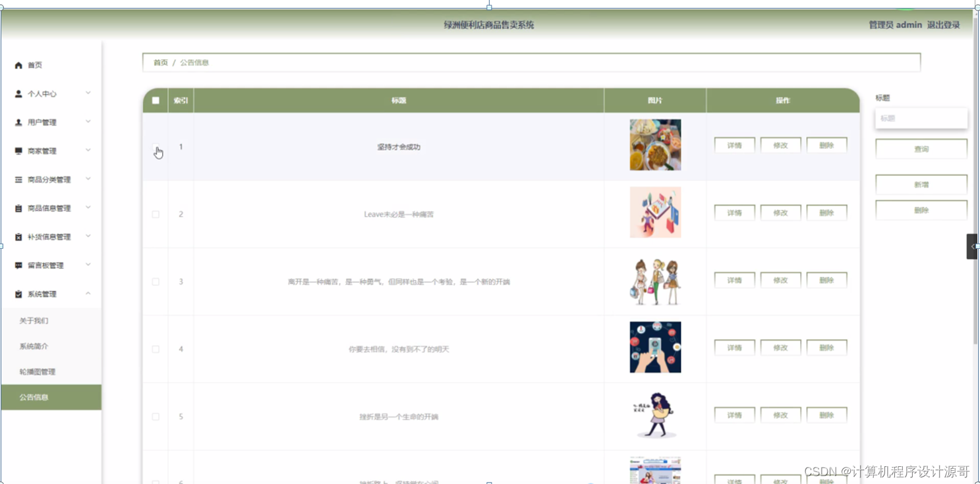Expand 留言板管理 with its chevron
Image resolution: width=980 pixels, height=484 pixels.
coord(88,265)
